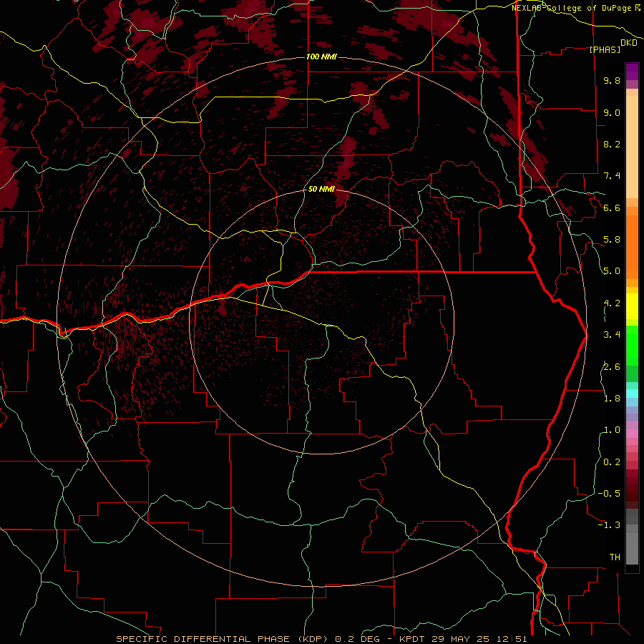Click the yellow segment of the color bar
Screen dimensions: 644x644
[x=632, y=306]
